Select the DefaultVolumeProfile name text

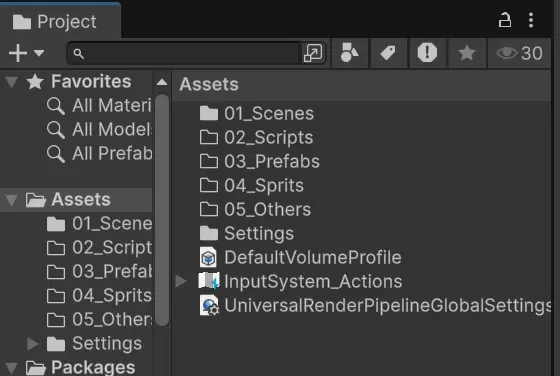click(313, 258)
